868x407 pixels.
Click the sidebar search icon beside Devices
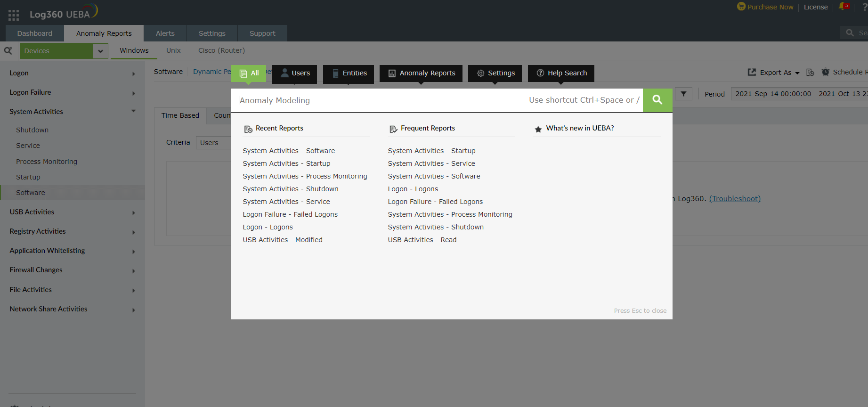click(8, 50)
